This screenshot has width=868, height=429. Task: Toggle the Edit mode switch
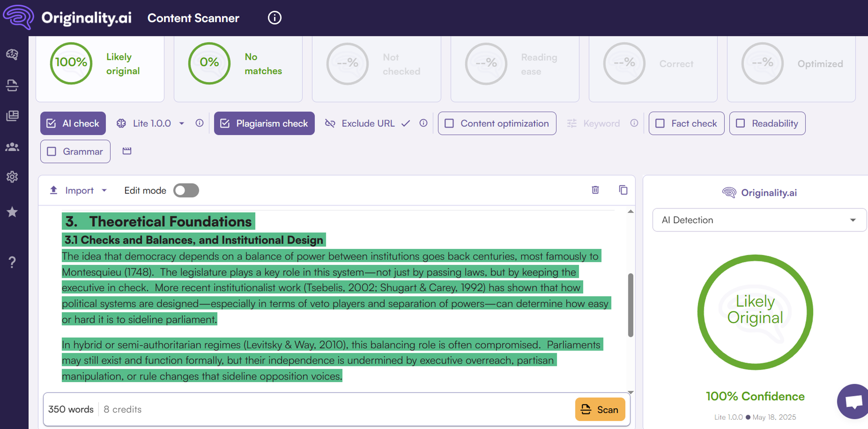pyautogui.click(x=186, y=190)
